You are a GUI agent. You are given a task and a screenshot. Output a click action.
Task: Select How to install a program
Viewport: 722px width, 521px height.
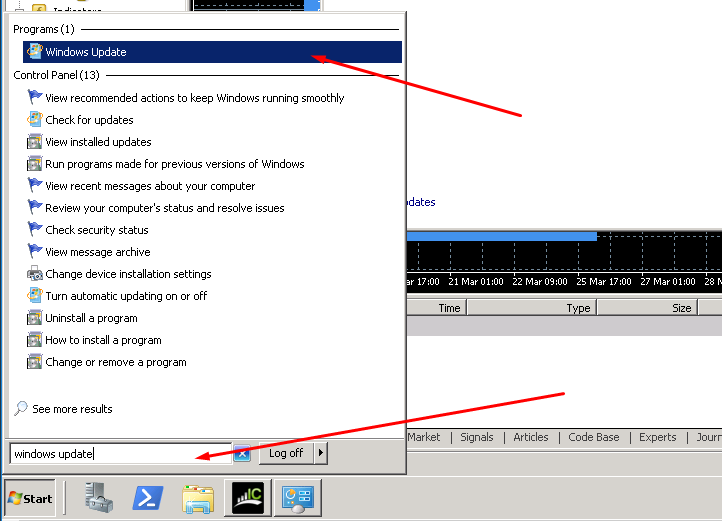103,340
